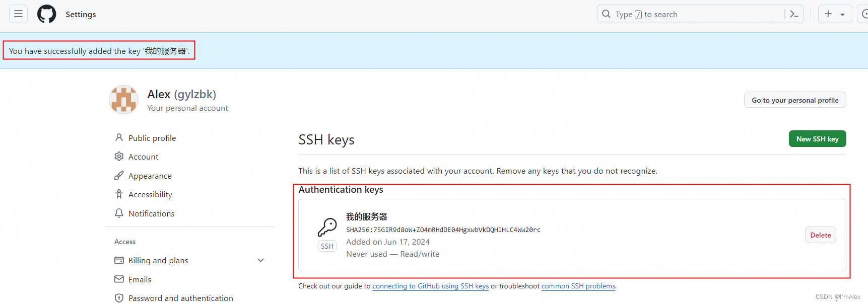Open the hamburger navigation menu

[x=18, y=14]
